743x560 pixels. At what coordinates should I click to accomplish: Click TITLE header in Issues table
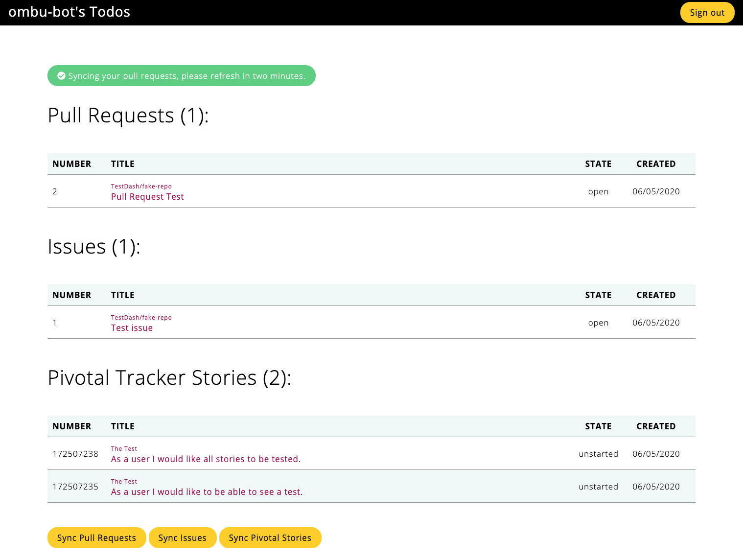tap(123, 295)
